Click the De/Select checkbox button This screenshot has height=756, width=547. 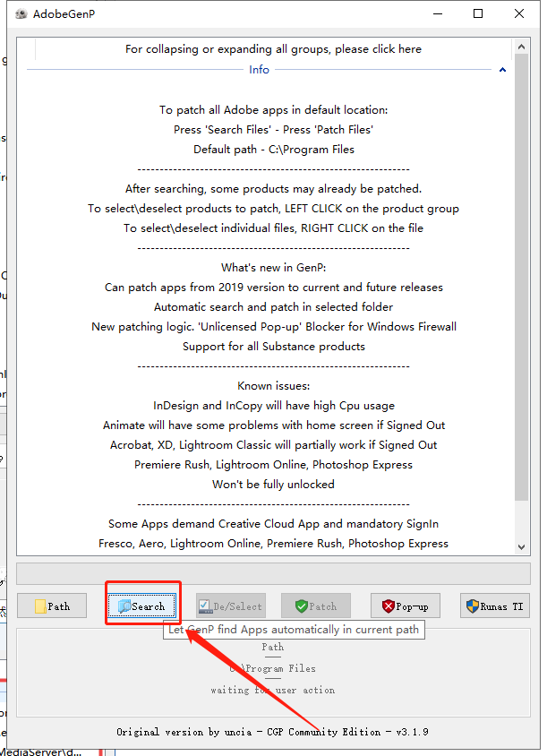[x=230, y=606]
